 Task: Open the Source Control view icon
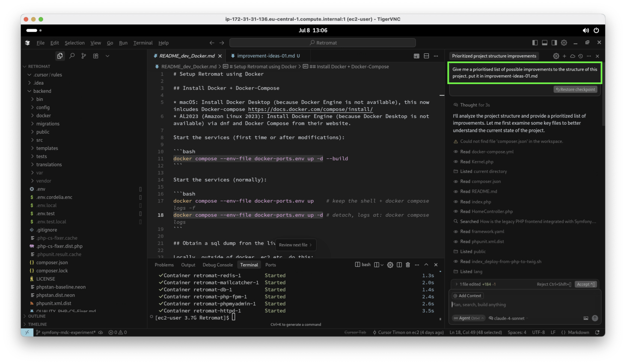click(84, 56)
